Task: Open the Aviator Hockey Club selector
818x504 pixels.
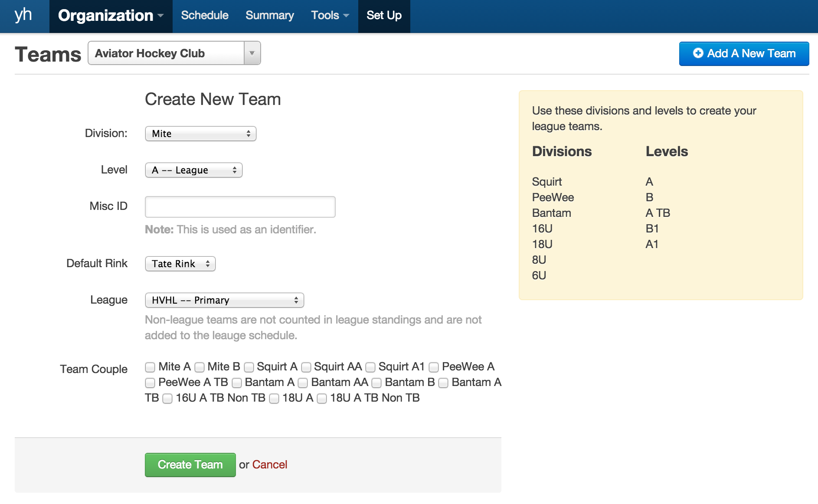Action: pyautogui.click(x=174, y=53)
